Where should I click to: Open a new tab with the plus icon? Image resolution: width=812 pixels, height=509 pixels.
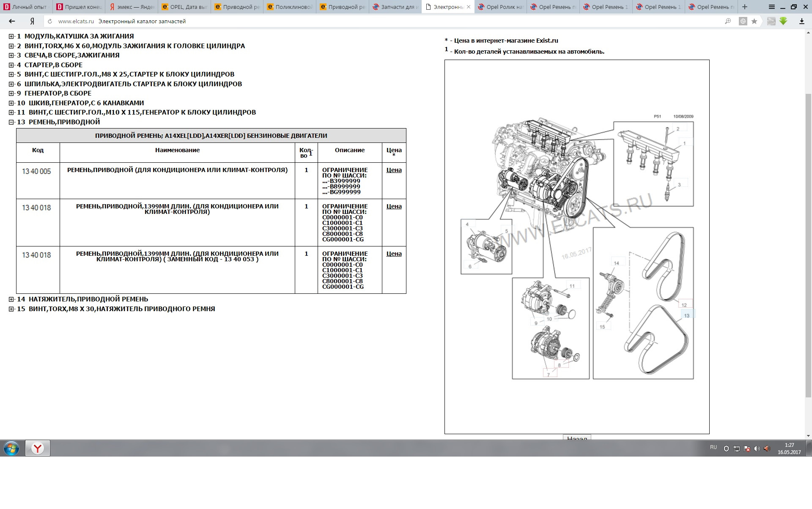745,7
